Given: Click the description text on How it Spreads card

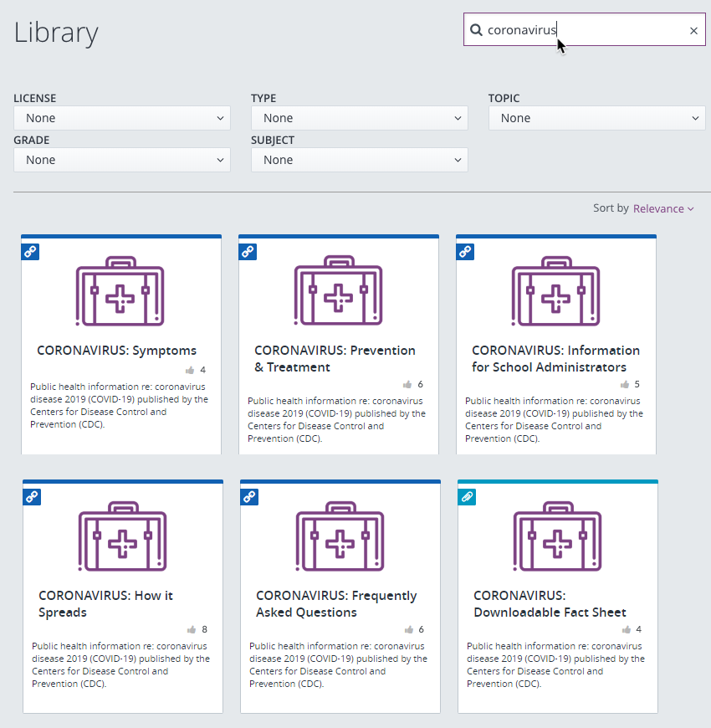Looking at the screenshot, I should [120, 665].
